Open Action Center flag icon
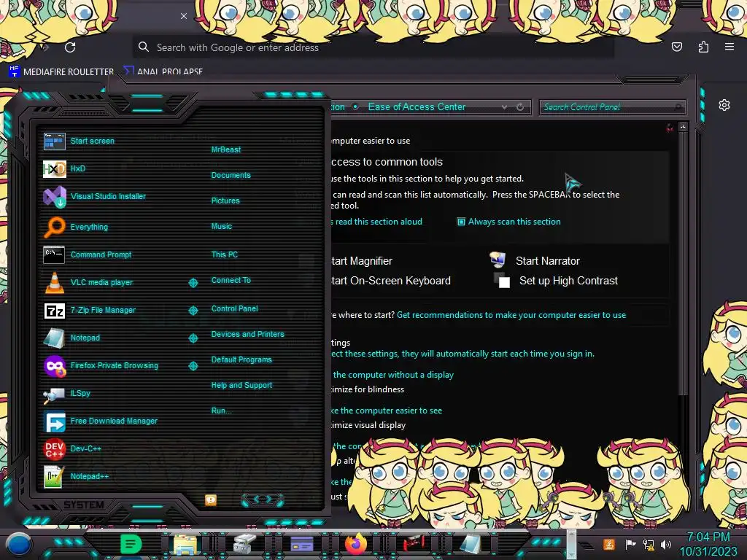Viewport: 747px width, 560px height. click(x=631, y=544)
